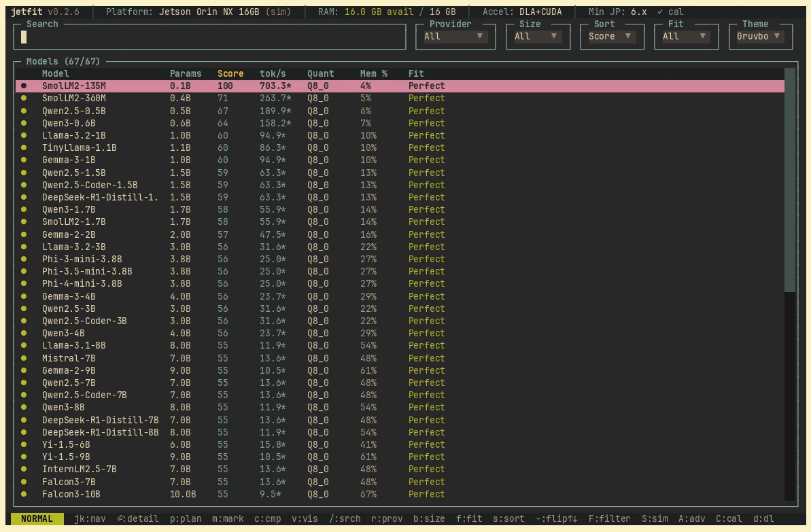
Task: Select the Qwen2.5-3B model row
Action: [x=400, y=308]
